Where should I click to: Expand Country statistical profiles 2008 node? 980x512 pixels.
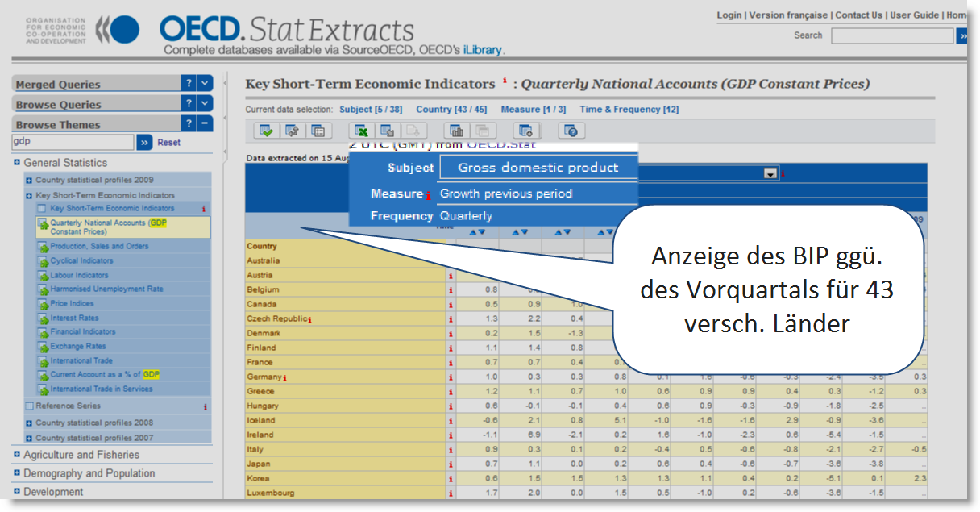[29, 423]
